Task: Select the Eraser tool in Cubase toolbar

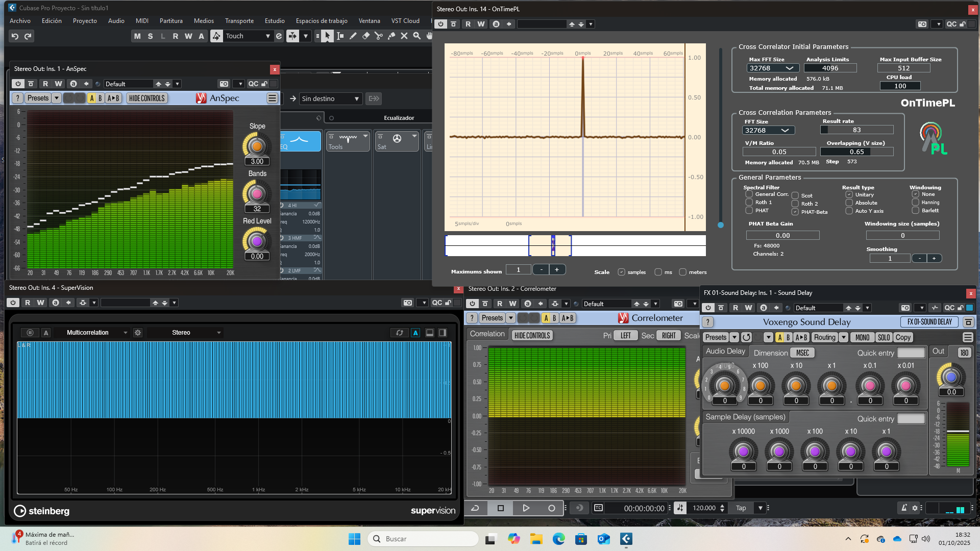Action: point(365,36)
